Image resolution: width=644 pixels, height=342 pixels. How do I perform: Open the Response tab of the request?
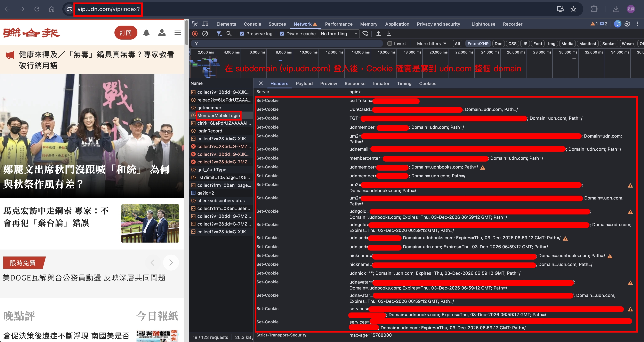pos(355,83)
